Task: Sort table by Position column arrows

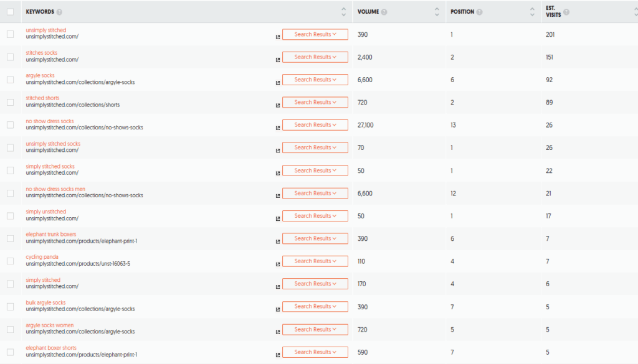Action: (x=532, y=12)
